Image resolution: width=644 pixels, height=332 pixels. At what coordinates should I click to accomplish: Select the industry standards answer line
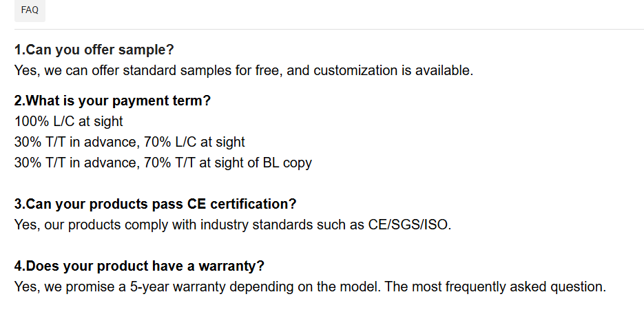[x=233, y=225]
